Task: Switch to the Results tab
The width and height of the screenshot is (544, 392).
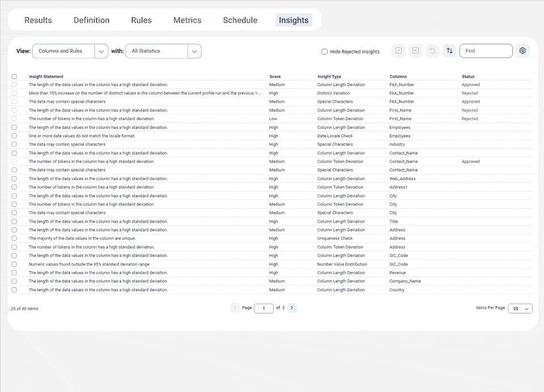Action: tap(37, 20)
